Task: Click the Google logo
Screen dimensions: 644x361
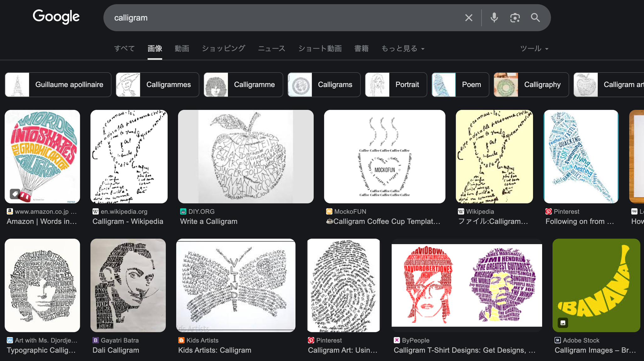Action: click(56, 17)
